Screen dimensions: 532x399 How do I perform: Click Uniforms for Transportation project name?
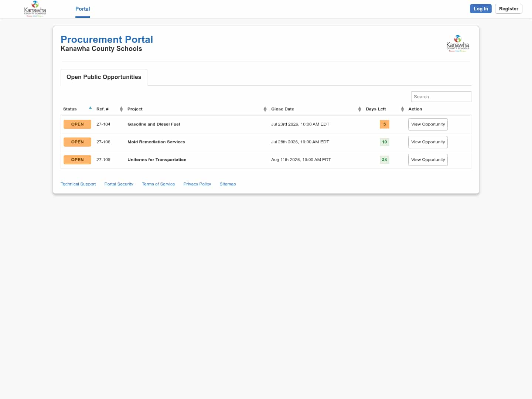[x=157, y=160]
